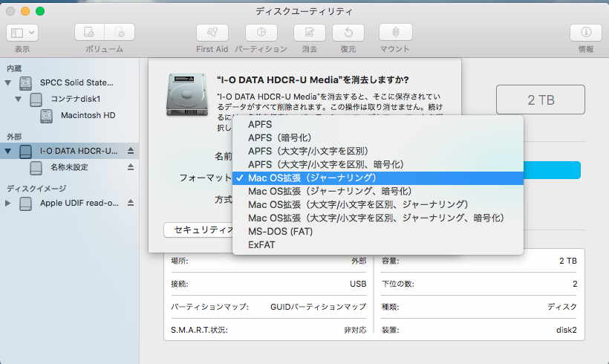Click the Macintosh HD volume icon
The width and height of the screenshot is (609, 364).
click(46, 116)
